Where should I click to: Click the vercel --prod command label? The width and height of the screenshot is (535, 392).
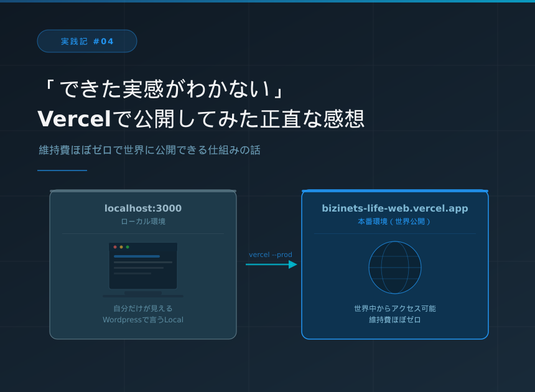271,254
